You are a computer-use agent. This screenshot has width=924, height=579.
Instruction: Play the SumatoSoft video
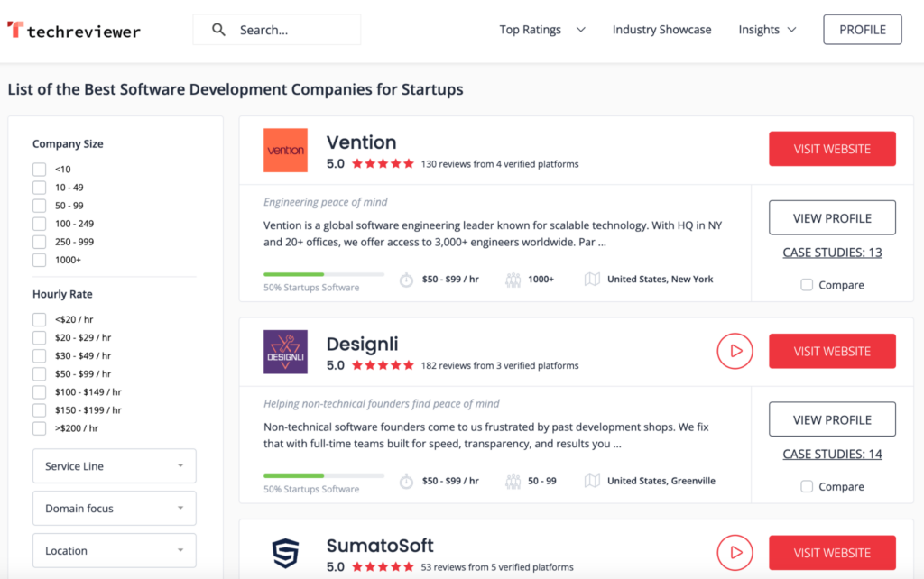click(735, 553)
